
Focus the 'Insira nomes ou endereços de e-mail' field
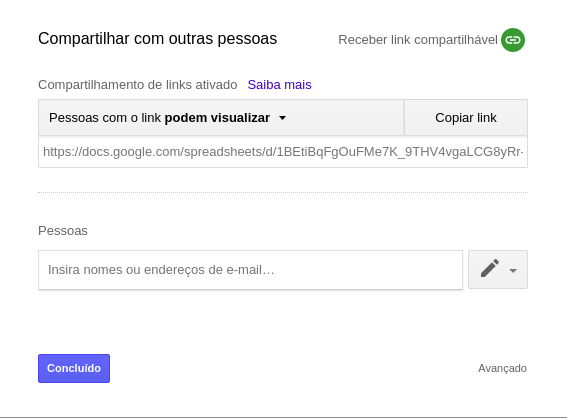(250, 270)
